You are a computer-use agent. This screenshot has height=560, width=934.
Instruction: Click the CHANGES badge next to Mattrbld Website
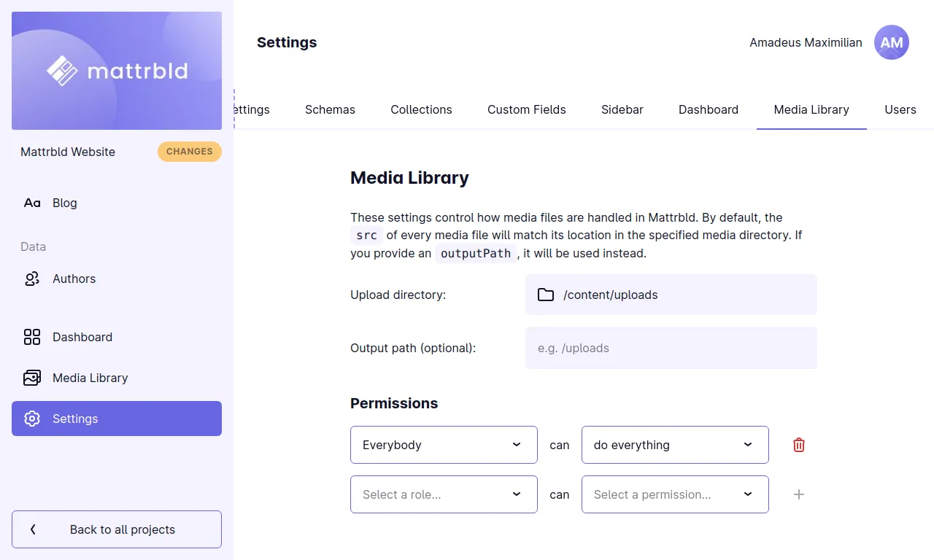pyautogui.click(x=189, y=152)
